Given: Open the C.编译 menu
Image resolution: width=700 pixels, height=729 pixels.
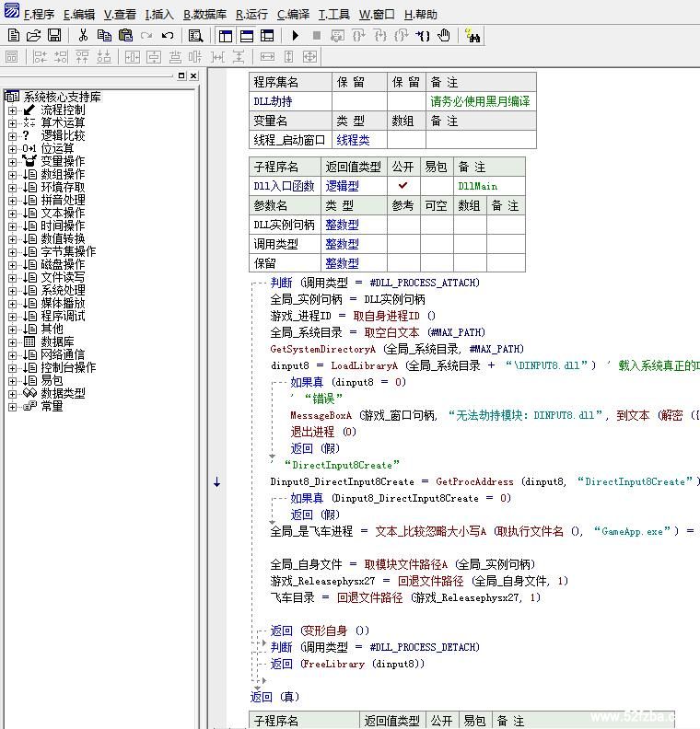Looking at the screenshot, I should pos(293,15).
